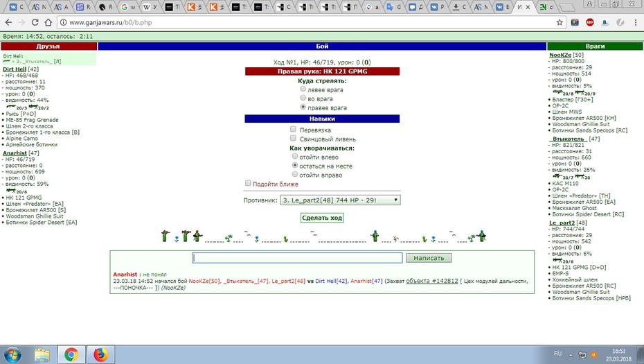644x364 pixels.
Task: Open the 'Противник' opponent dropdown
Action: tap(340, 200)
